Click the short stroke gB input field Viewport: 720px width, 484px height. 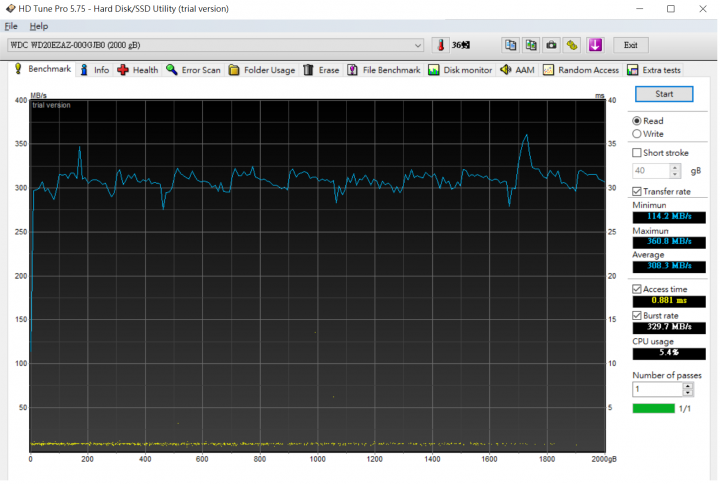point(652,171)
